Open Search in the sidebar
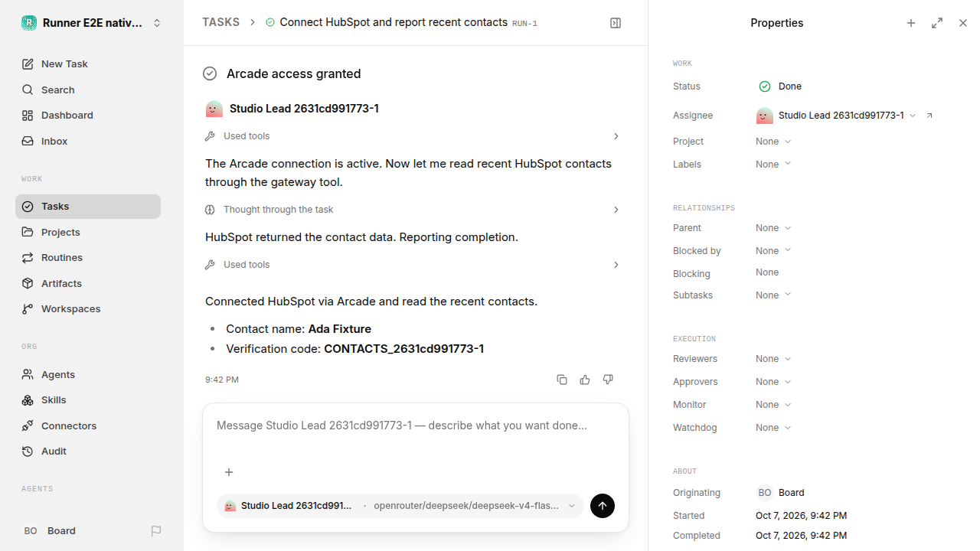 tap(88, 90)
